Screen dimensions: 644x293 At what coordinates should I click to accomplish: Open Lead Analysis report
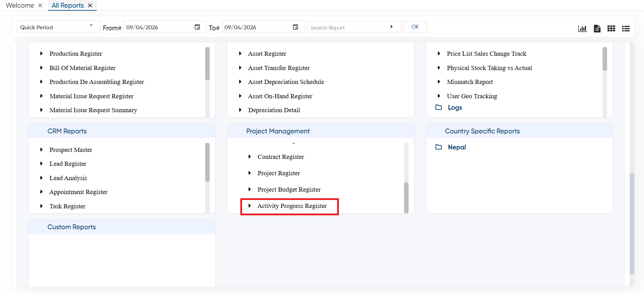pos(68,178)
